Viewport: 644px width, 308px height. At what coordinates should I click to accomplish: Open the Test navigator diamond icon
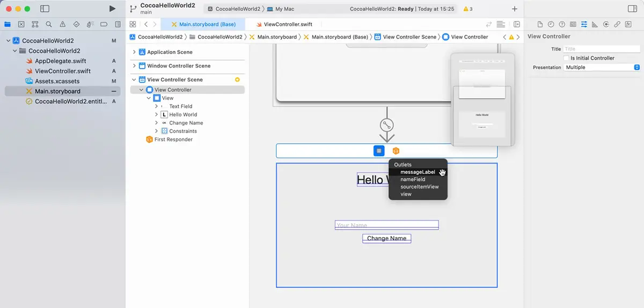pos(76,24)
